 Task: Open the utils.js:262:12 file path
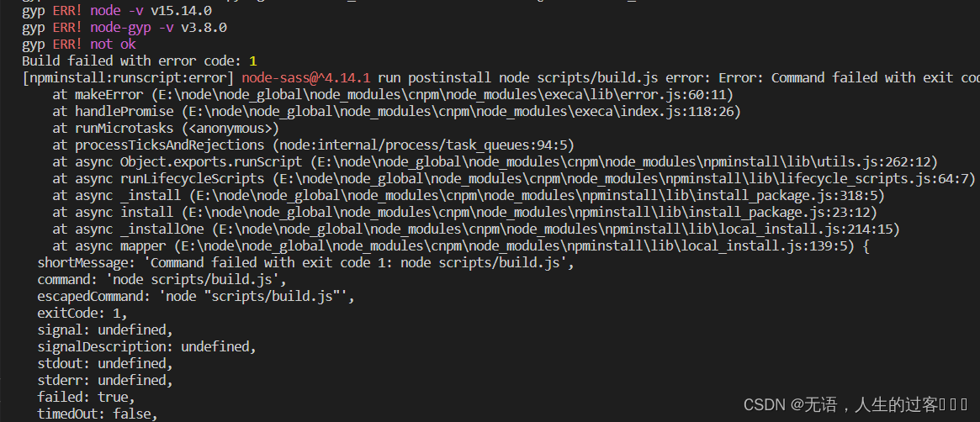(624, 161)
